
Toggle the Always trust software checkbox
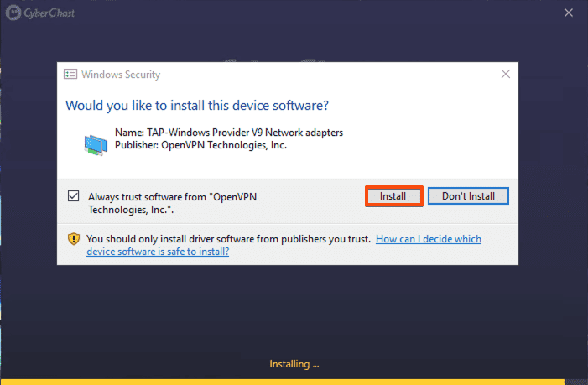[x=74, y=196]
